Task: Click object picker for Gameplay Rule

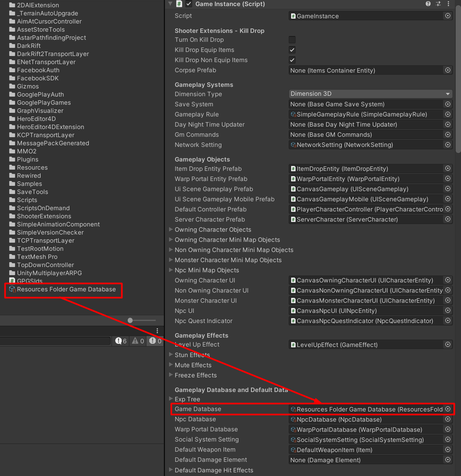Action: coord(448,114)
